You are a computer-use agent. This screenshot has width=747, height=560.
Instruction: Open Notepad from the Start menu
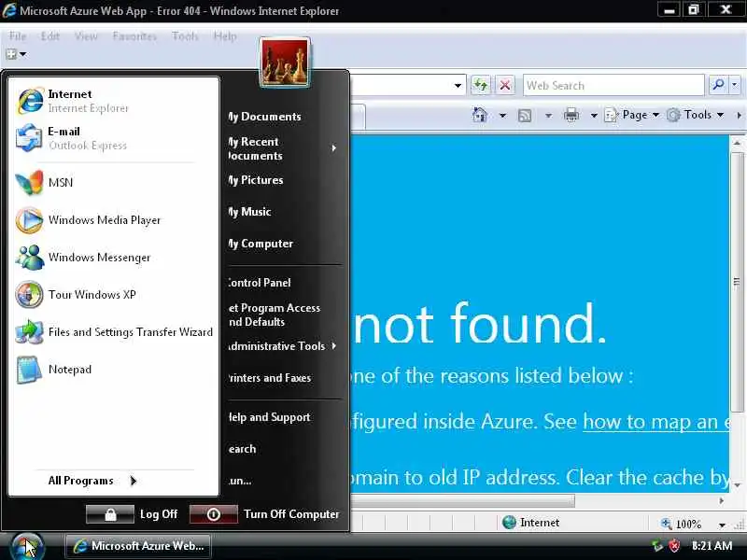(114, 370)
